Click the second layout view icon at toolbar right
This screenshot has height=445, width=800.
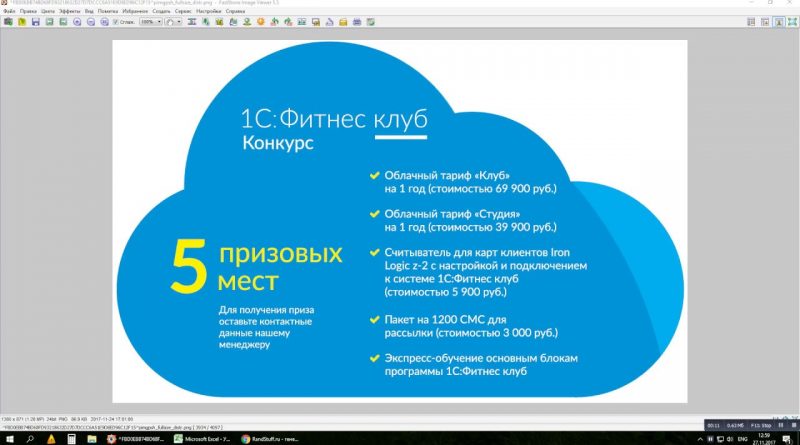point(765,22)
